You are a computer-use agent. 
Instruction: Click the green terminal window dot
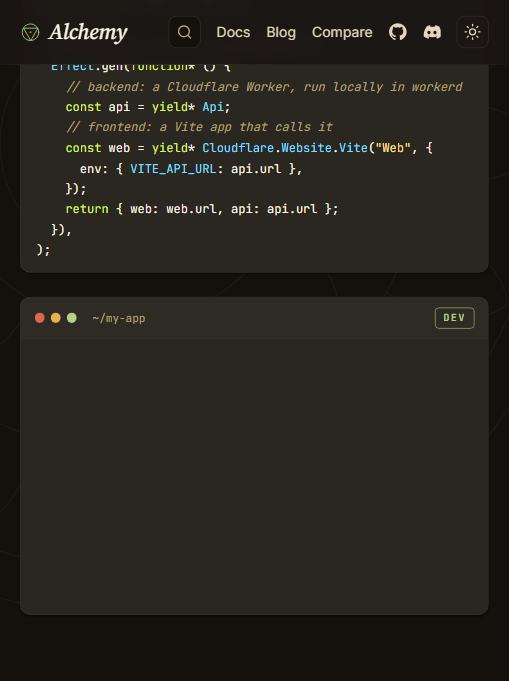[x=72, y=318]
